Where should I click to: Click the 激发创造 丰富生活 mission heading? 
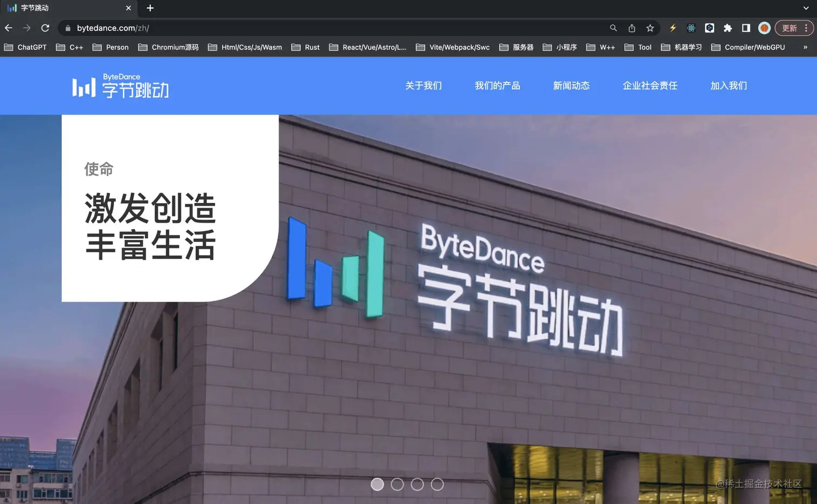pos(150,227)
